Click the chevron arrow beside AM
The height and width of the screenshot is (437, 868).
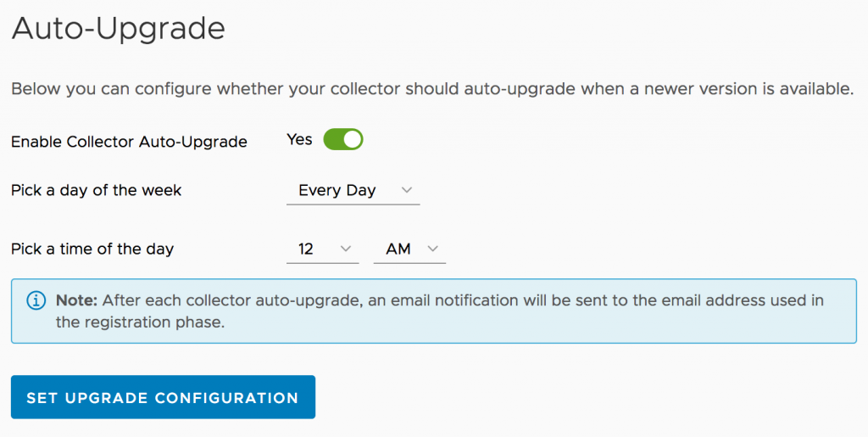pos(432,249)
